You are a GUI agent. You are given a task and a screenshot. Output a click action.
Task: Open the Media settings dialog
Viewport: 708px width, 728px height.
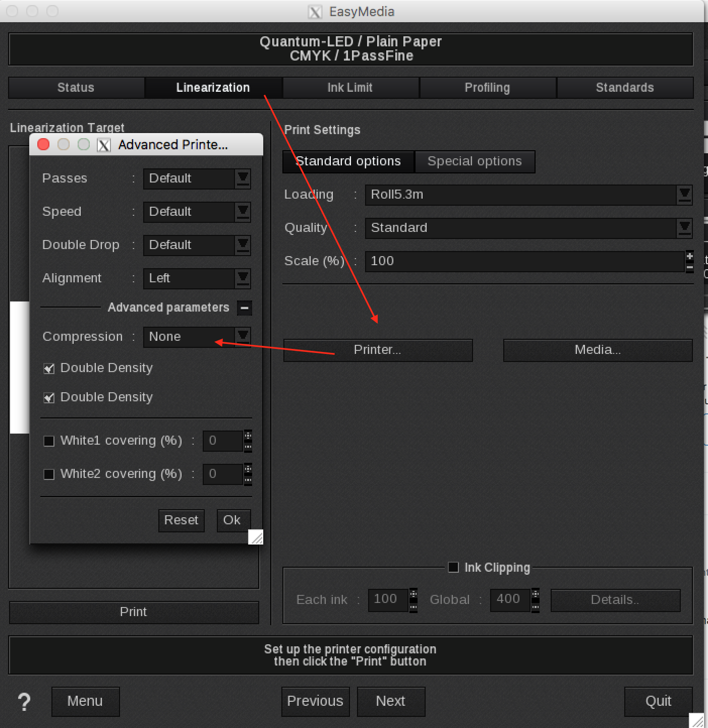[597, 350]
